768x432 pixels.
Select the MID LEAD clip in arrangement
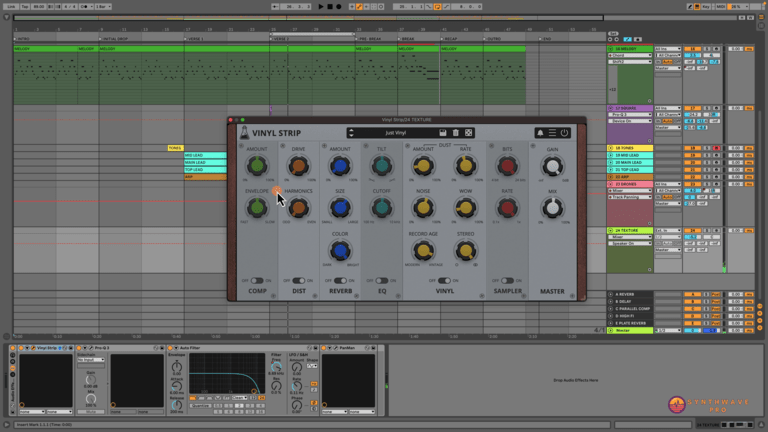pos(205,155)
